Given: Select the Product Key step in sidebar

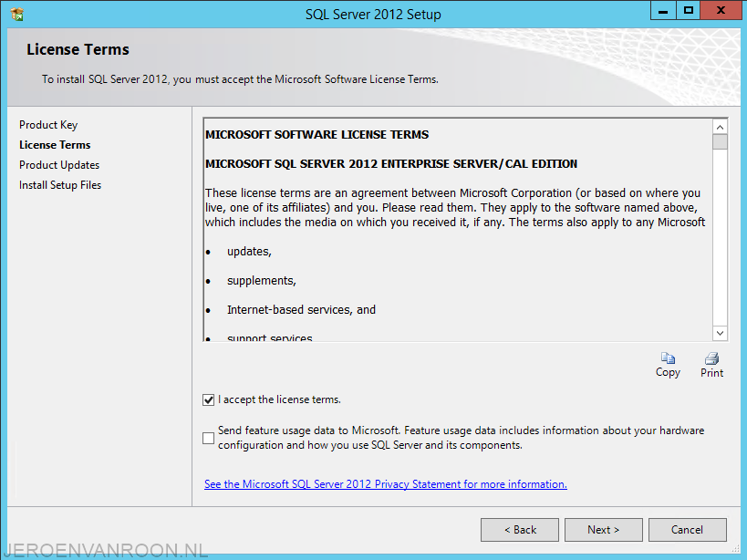Looking at the screenshot, I should point(48,125).
